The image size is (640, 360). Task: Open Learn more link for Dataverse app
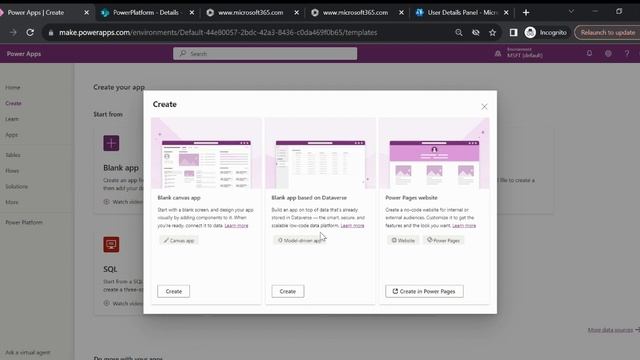click(352, 225)
